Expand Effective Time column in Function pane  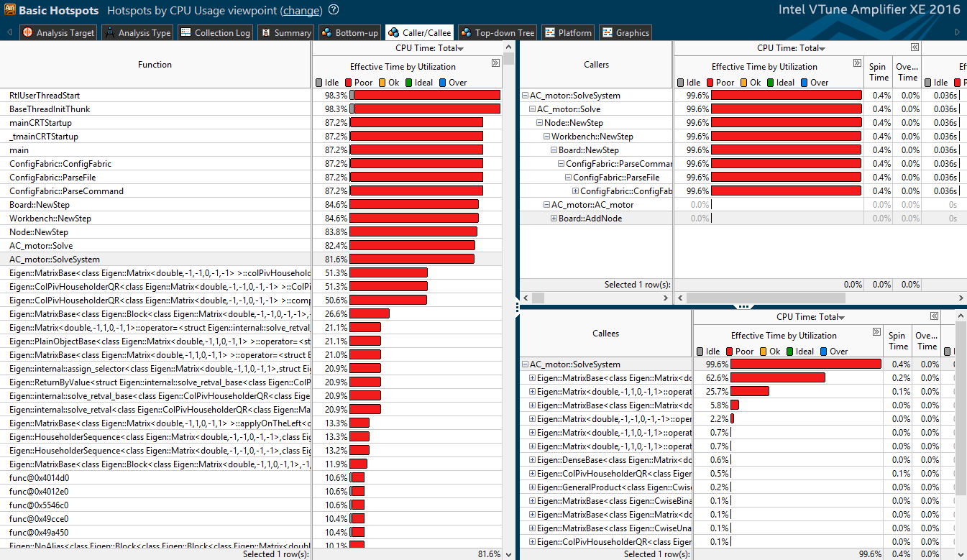(x=495, y=63)
